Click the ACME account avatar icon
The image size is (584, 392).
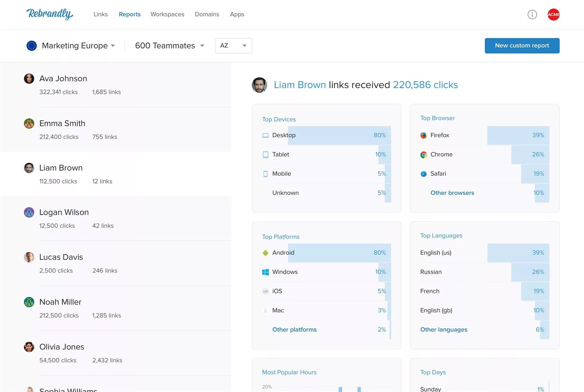pyautogui.click(x=553, y=15)
